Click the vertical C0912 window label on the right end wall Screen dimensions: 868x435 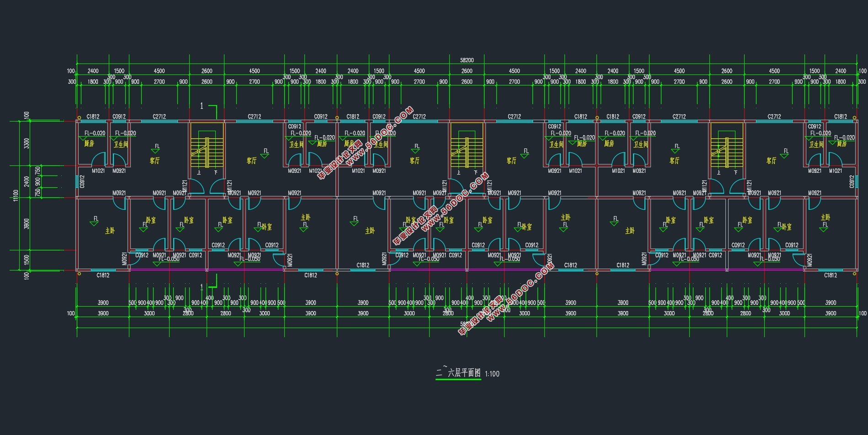point(852,181)
